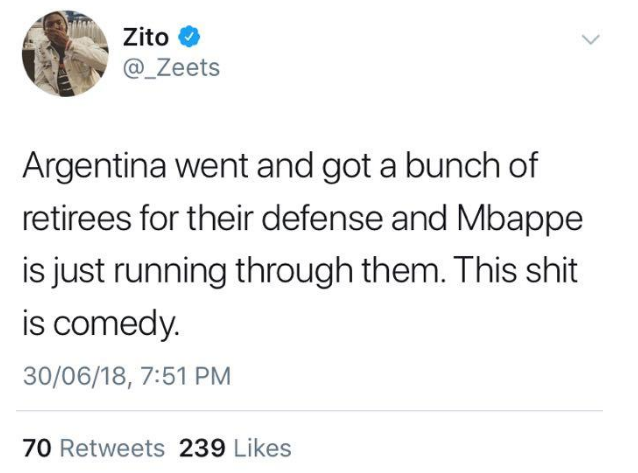Open the Retweets list label
Image resolution: width=638 pixels, height=473 pixels.
coord(110,448)
